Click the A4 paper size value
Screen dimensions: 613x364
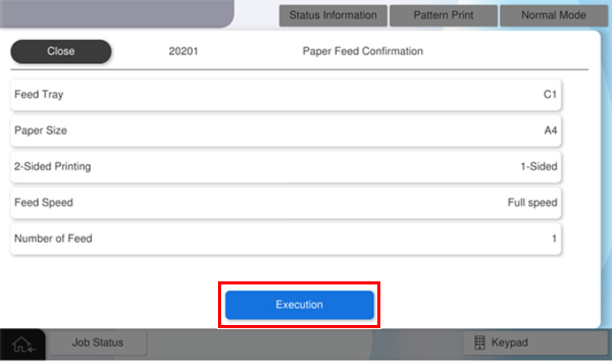click(x=550, y=131)
